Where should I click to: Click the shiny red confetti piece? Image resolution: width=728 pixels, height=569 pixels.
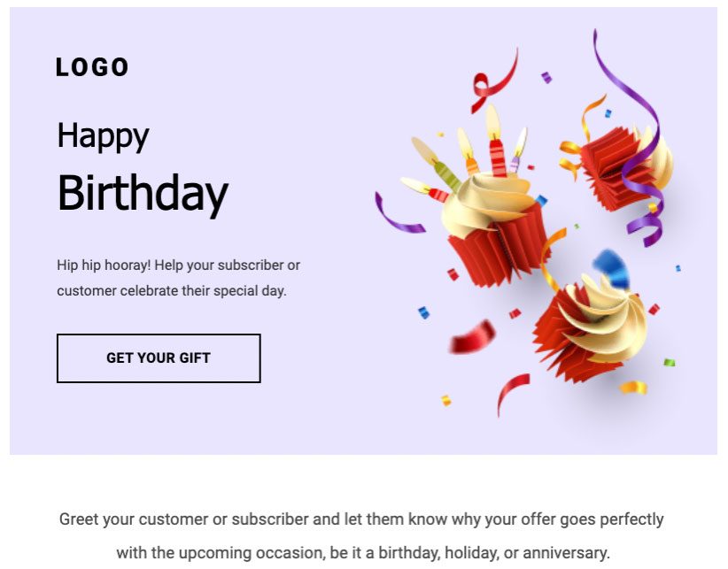(x=471, y=337)
